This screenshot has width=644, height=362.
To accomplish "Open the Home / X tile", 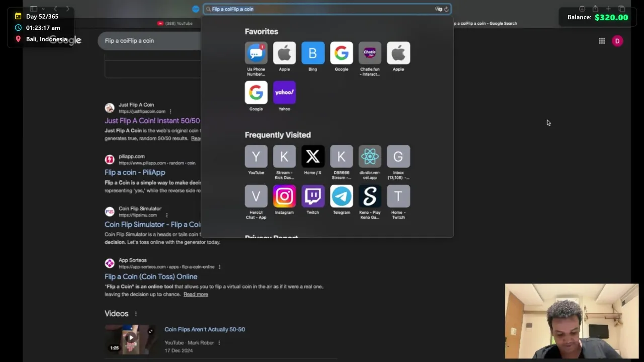I will (313, 156).
